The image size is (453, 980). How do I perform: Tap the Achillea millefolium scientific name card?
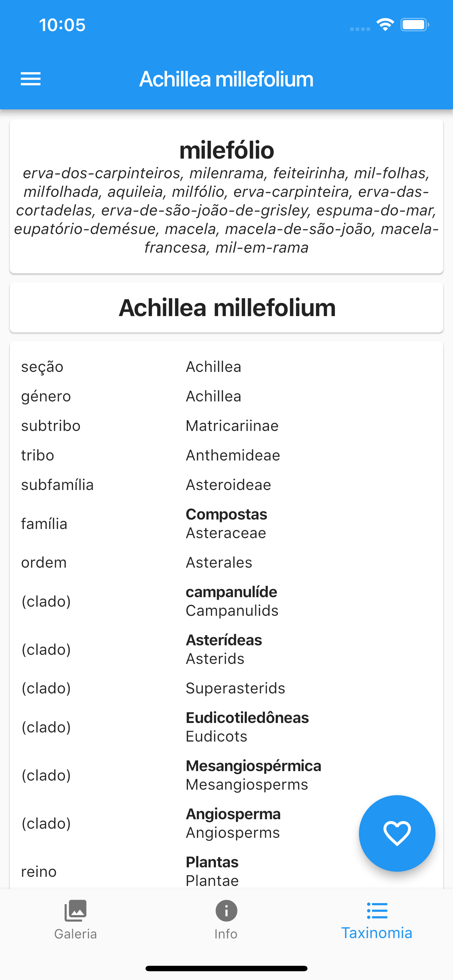click(x=226, y=307)
